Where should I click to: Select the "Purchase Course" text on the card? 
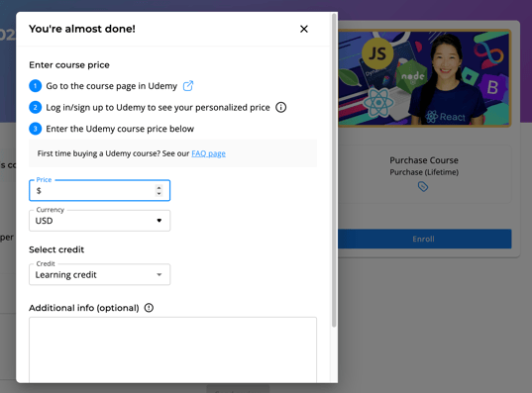[x=424, y=160]
